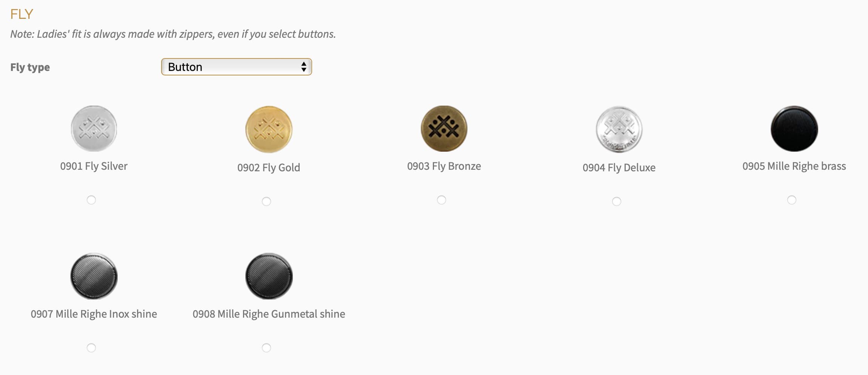Click the Mille Righe Inox shine button image
The image size is (868, 375).
click(94, 276)
